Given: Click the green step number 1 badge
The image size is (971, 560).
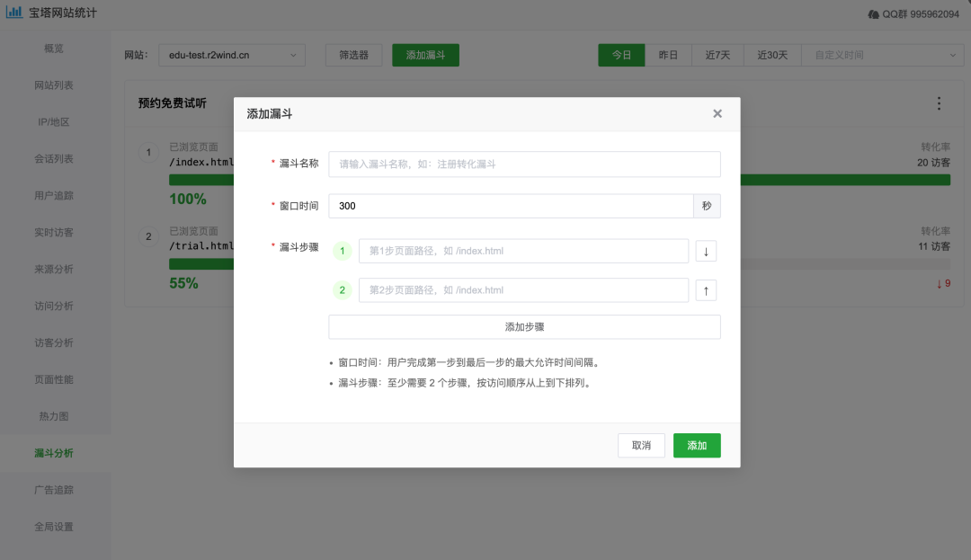Looking at the screenshot, I should [x=342, y=251].
